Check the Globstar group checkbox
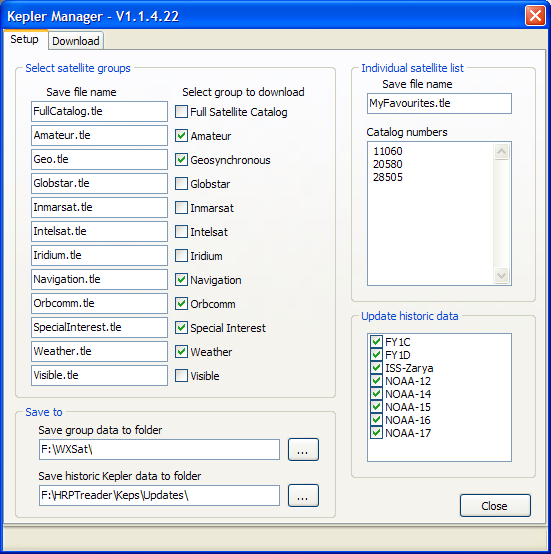The height and width of the screenshot is (554, 551). [182, 184]
